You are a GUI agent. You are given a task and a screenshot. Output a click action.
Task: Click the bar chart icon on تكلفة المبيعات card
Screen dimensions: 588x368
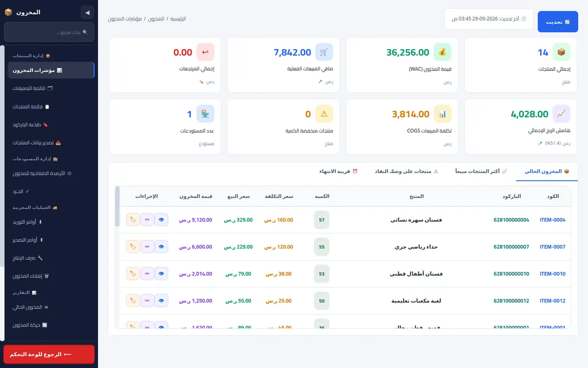coord(442,114)
